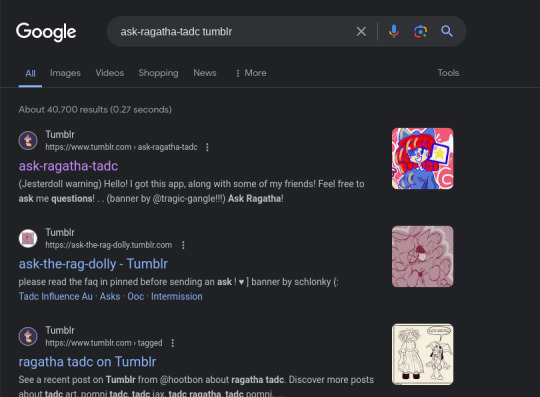Click URL text www.tumblr.com › ask-ragatha-tadc

[121, 147]
